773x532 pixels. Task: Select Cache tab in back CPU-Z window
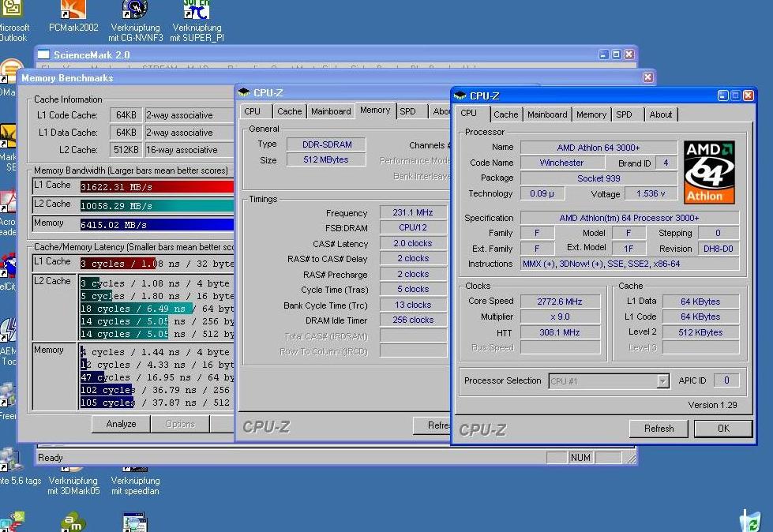coord(290,111)
